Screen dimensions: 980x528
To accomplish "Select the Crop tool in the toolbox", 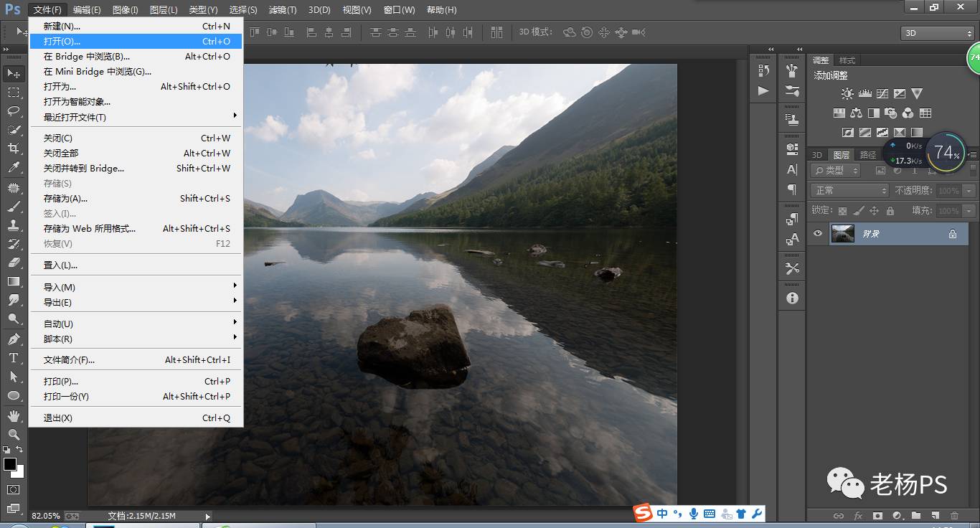I will click(x=14, y=148).
